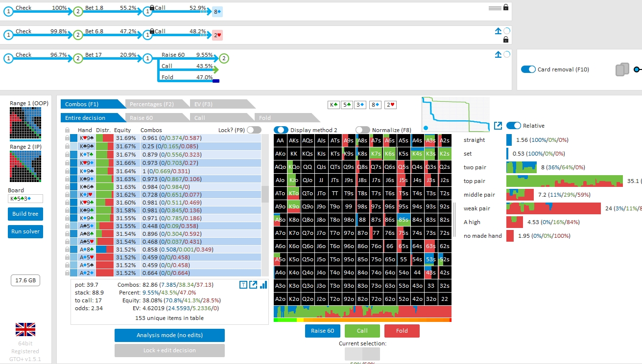This screenshot has height=364, width=642.
Task: Click the Build tree button
Action: point(25,214)
